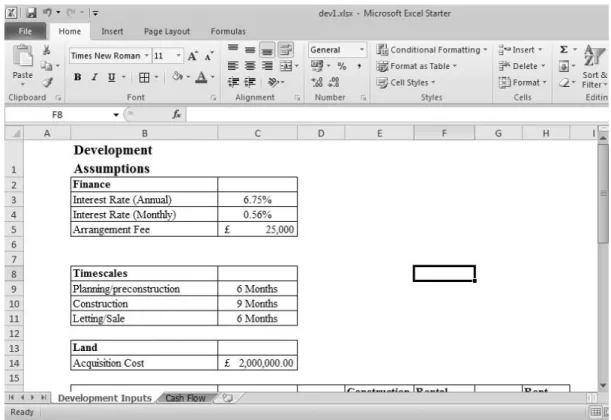
Task: Click the Orientation text angle icon
Action: click(273, 82)
